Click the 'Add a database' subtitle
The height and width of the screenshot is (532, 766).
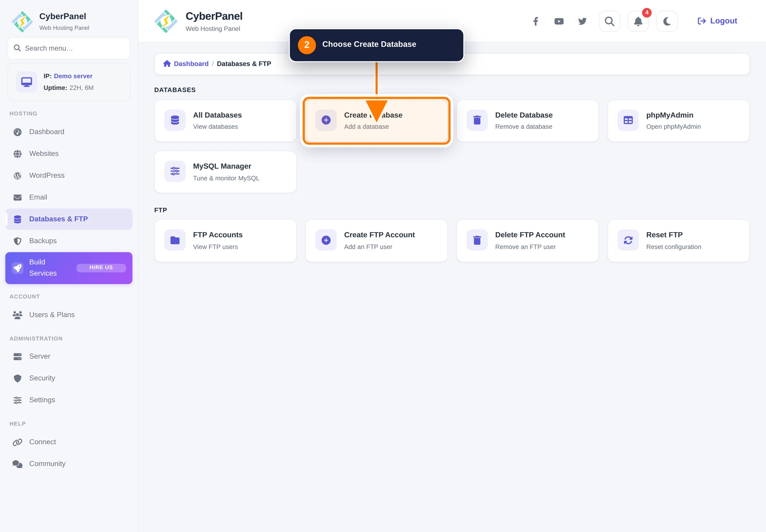[x=366, y=127]
